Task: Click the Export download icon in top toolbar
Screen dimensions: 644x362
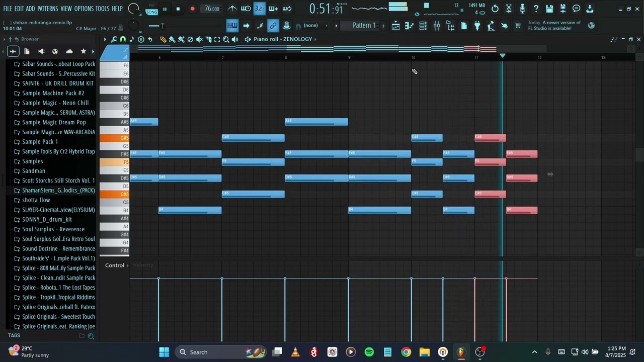Action: 590,9
